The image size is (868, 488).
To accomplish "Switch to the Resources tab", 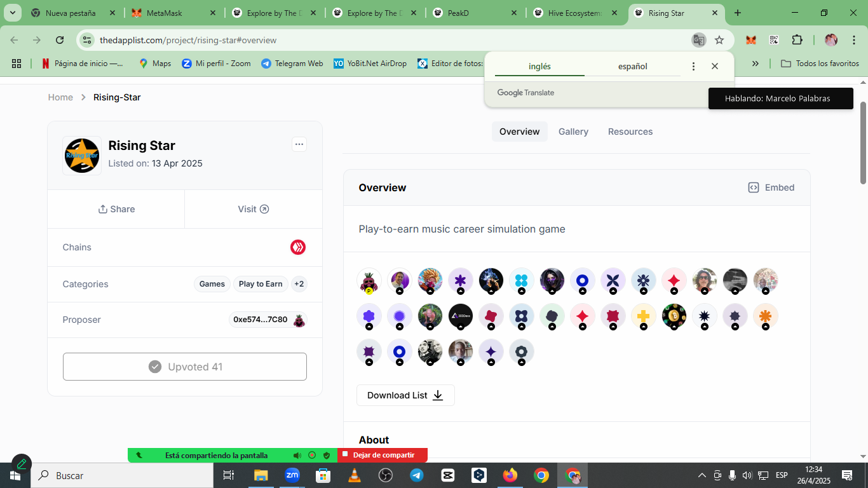I will [630, 132].
